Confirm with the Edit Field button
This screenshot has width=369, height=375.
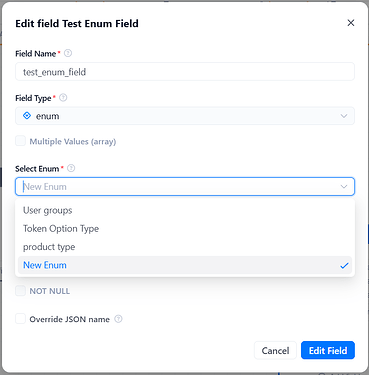point(328,350)
